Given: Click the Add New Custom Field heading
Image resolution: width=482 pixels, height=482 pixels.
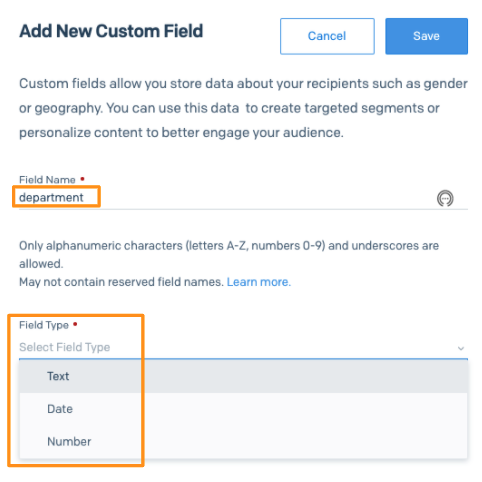Looking at the screenshot, I should [x=111, y=31].
